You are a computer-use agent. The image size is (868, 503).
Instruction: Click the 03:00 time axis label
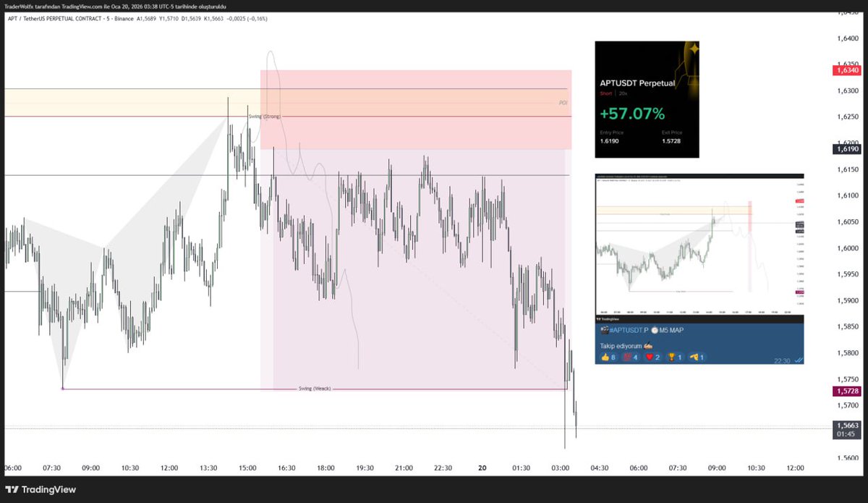[560, 468]
